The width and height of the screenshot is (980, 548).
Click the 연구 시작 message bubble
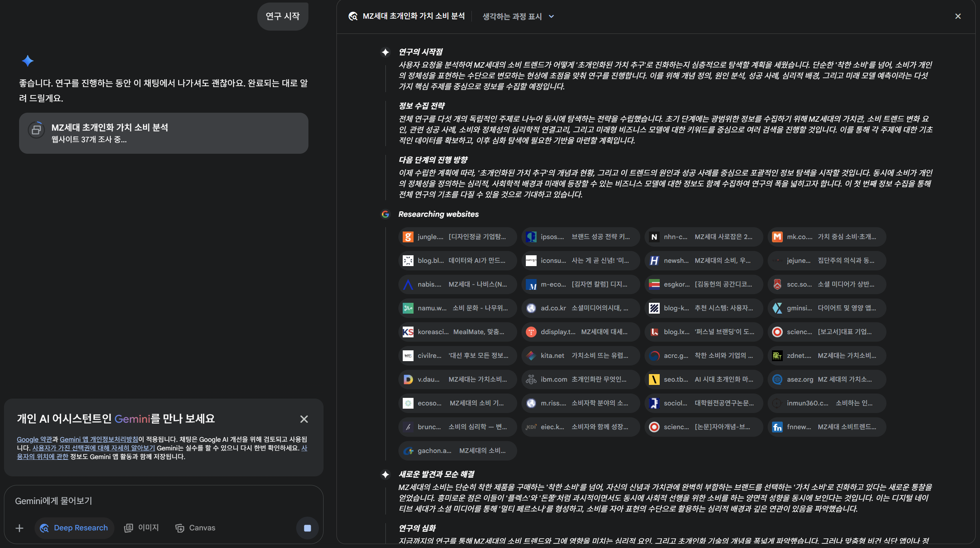(x=282, y=16)
